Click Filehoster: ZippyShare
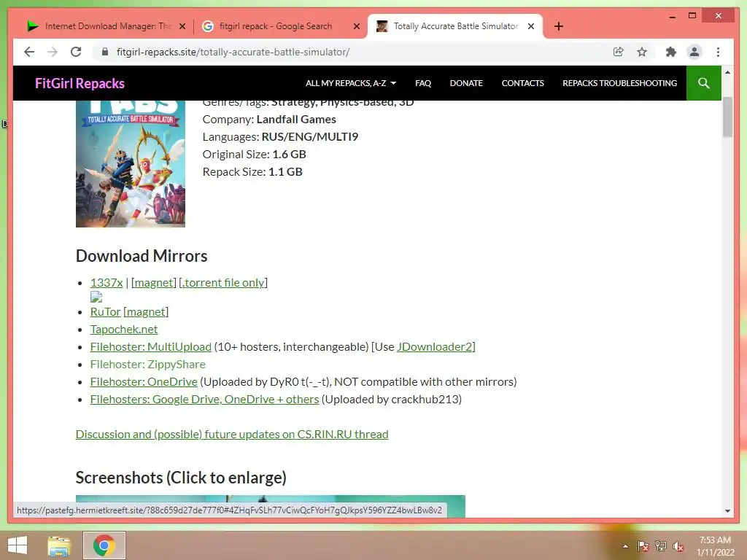Image resolution: width=747 pixels, height=560 pixels. 147,365
